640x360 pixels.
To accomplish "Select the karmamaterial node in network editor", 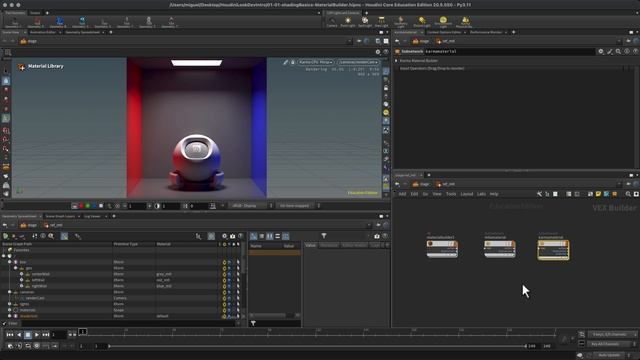I will [553, 249].
